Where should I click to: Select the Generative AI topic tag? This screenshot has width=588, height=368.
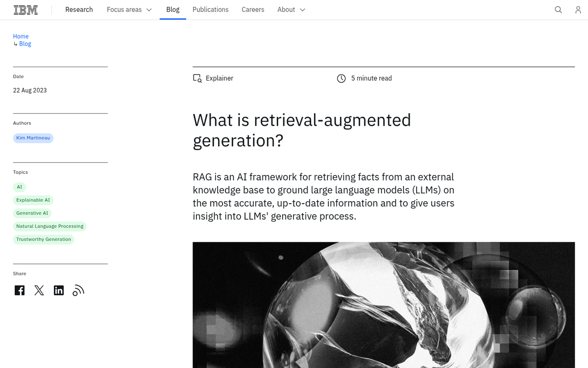tap(32, 213)
